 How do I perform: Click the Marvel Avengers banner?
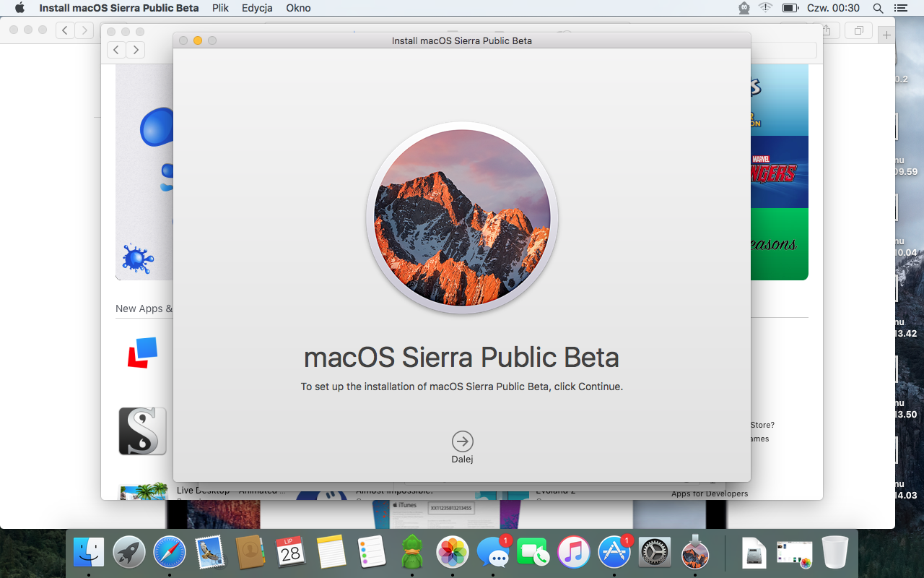[779, 172]
